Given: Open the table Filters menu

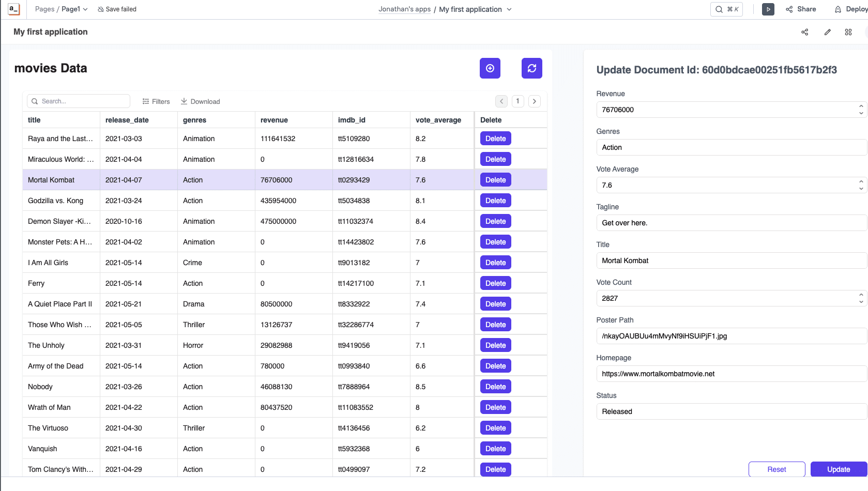Looking at the screenshot, I should tap(156, 101).
